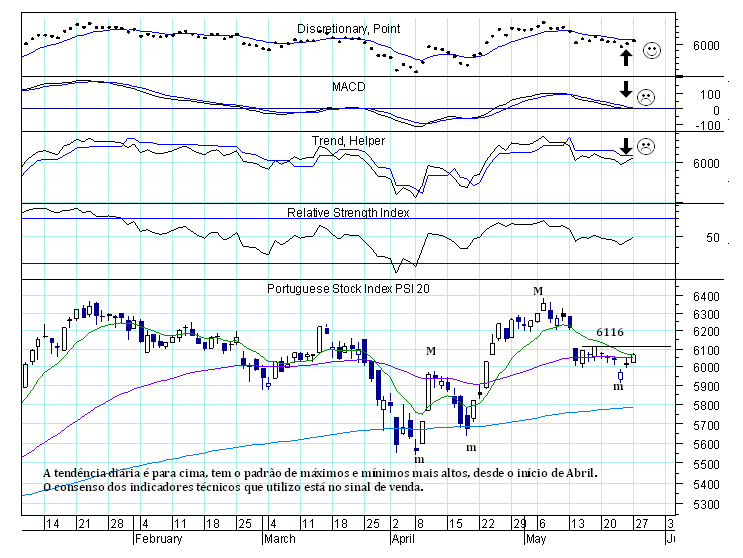This screenshot has height=558, width=743.
Task: Click the 27 date label in May
Action: click(x=642, y=524)
